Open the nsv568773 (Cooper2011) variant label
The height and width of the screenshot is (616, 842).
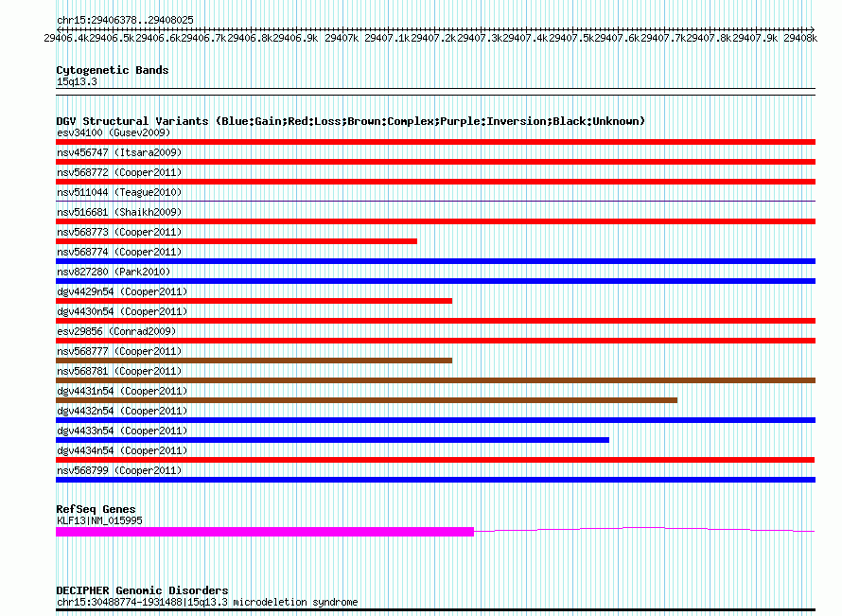[119, 232]
